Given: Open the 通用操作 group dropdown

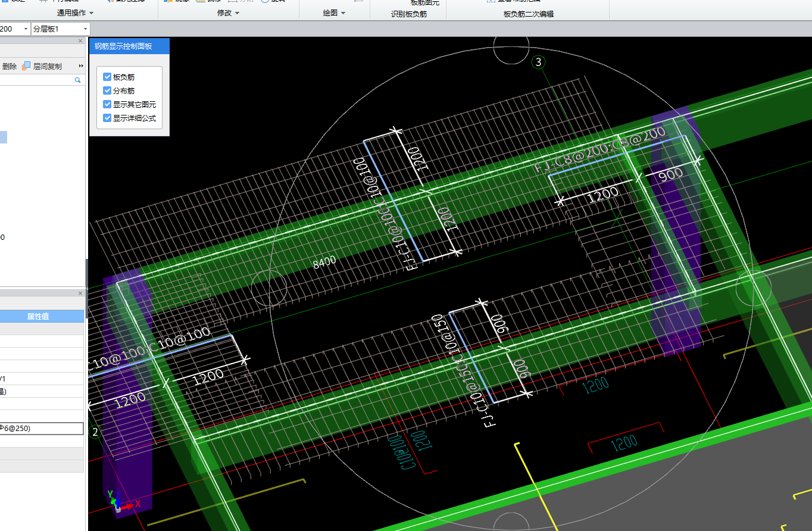Looking at the screenshot, I should pyautogui.click(x=74, y=13).
